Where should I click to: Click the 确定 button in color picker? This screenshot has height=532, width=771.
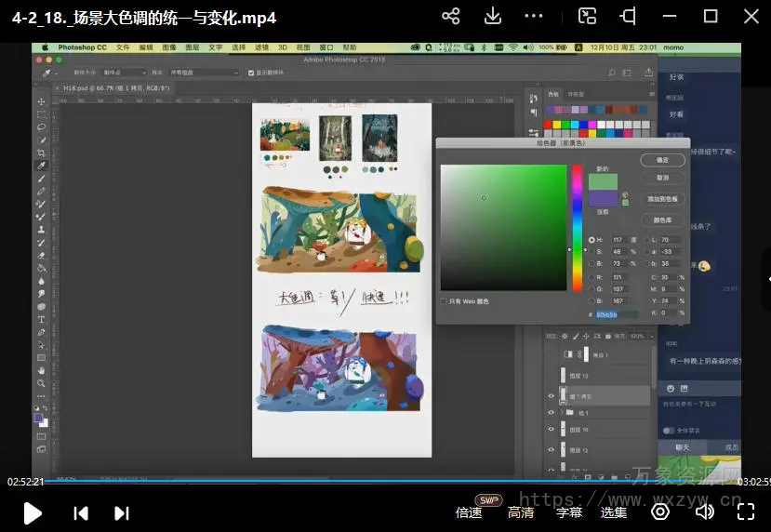point(662,160)
